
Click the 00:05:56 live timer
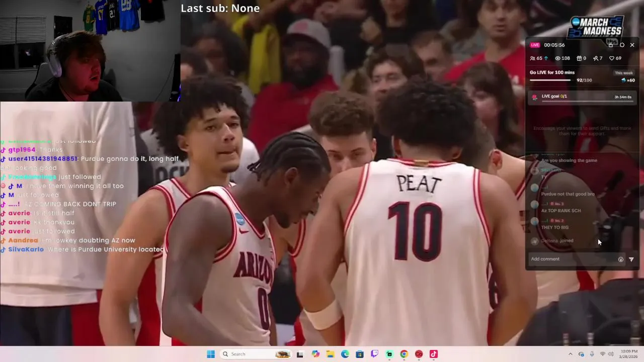(554, 45)
